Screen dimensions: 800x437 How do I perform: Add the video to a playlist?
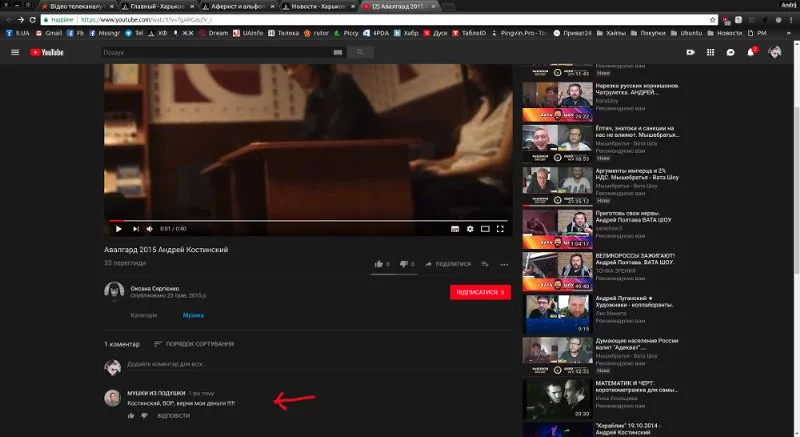pyautogui.click(x=485, y=264)
